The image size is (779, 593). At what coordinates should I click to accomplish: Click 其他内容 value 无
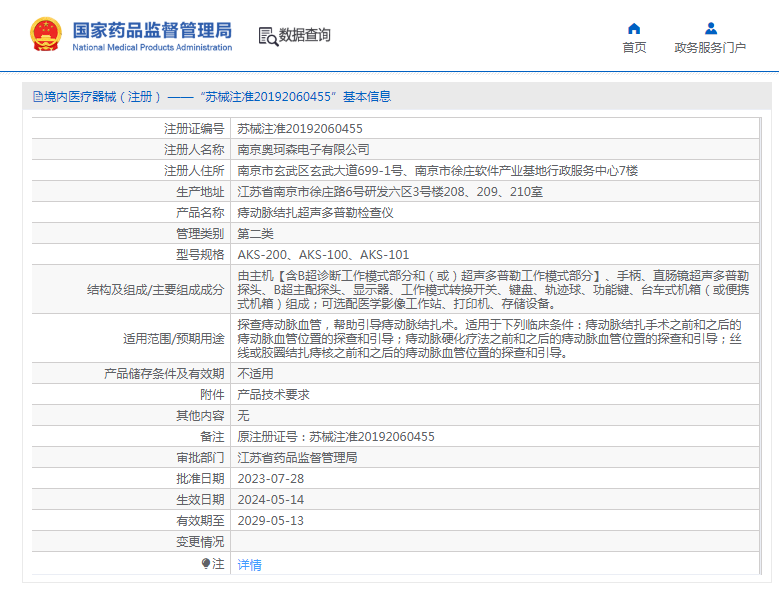(x=243, y=416)
